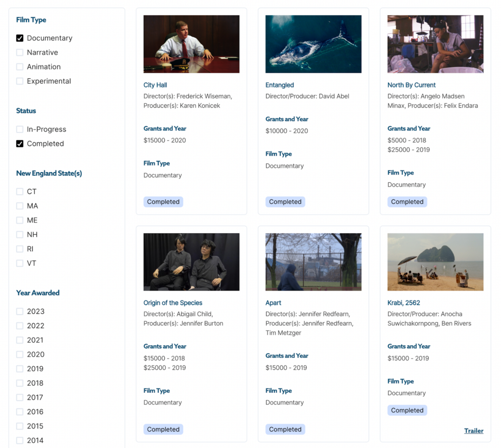This screenshot has width=501, height=448.
Task: Select the MA state checkbox
Action: pos(20,206)
